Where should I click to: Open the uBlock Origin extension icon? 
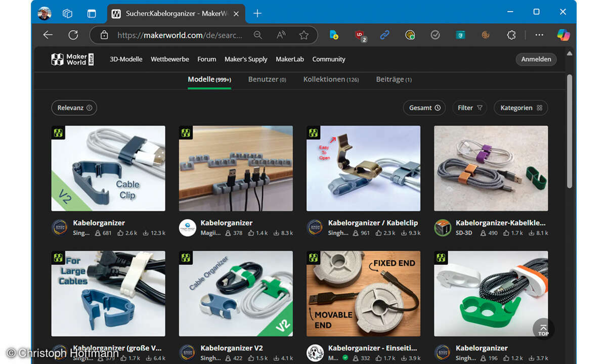pyautogui.click(x=360, y=35)
